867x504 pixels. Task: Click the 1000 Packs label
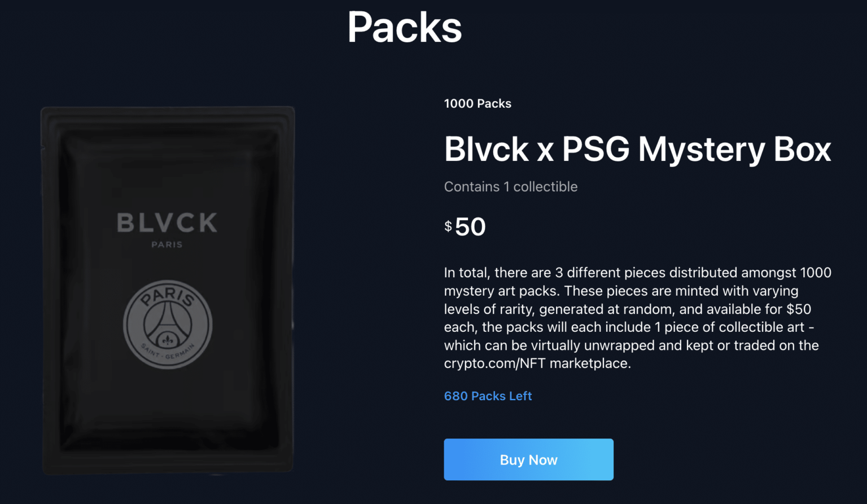tap(478, 104)
